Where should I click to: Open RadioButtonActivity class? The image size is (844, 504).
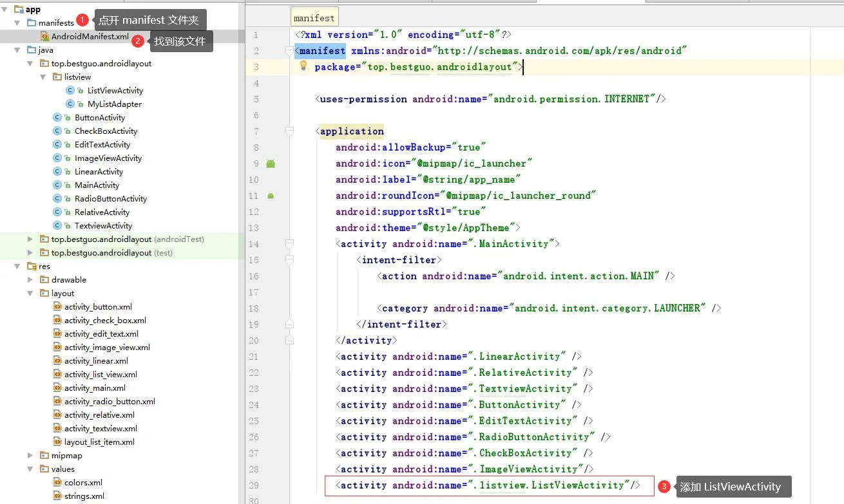(x=111, y=199)
